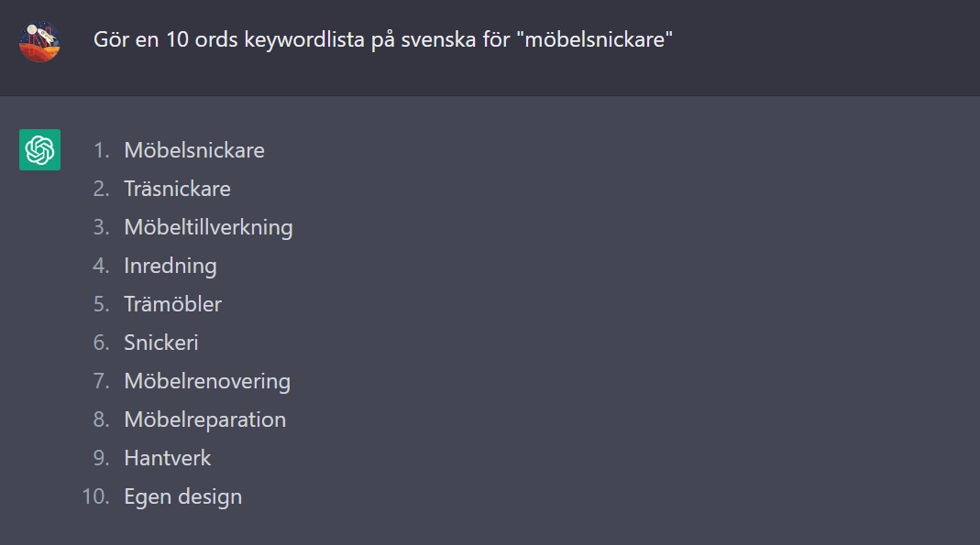The image size is (980, 545).
Task: Click the word "Möbeltillverkning"
Action: click(208, 228)
